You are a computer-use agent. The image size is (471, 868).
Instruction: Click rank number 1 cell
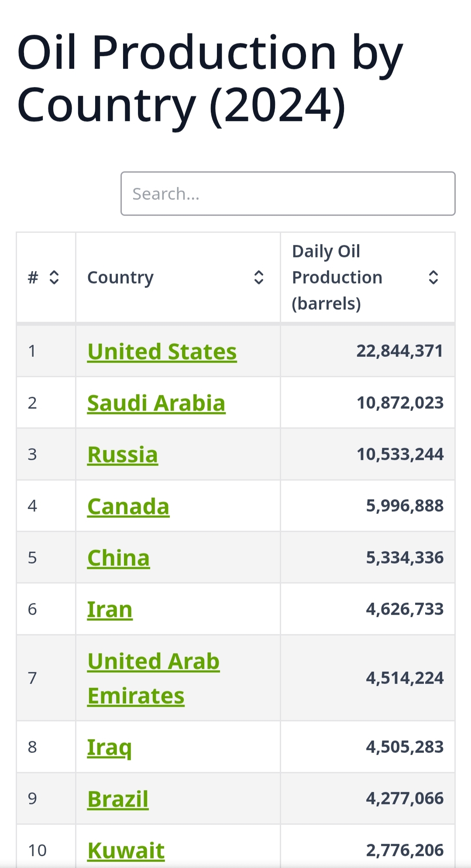point(46,351)
